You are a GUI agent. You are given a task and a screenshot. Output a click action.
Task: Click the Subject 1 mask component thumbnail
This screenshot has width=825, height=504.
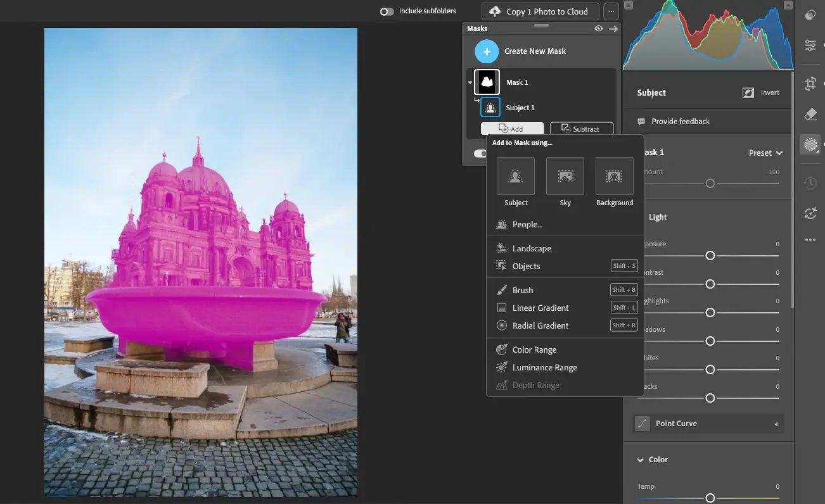tap(490, 108)
